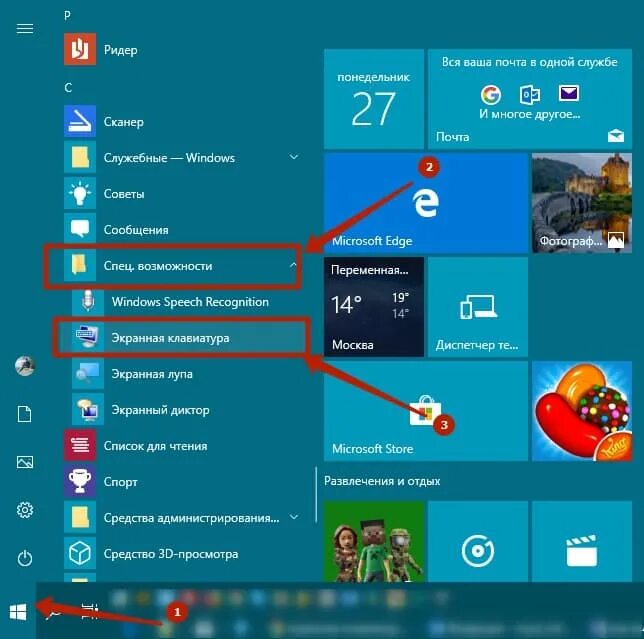The image size is (644, 639).
Task: Open the Movies clapperboard tile
Action: (582, 541)
